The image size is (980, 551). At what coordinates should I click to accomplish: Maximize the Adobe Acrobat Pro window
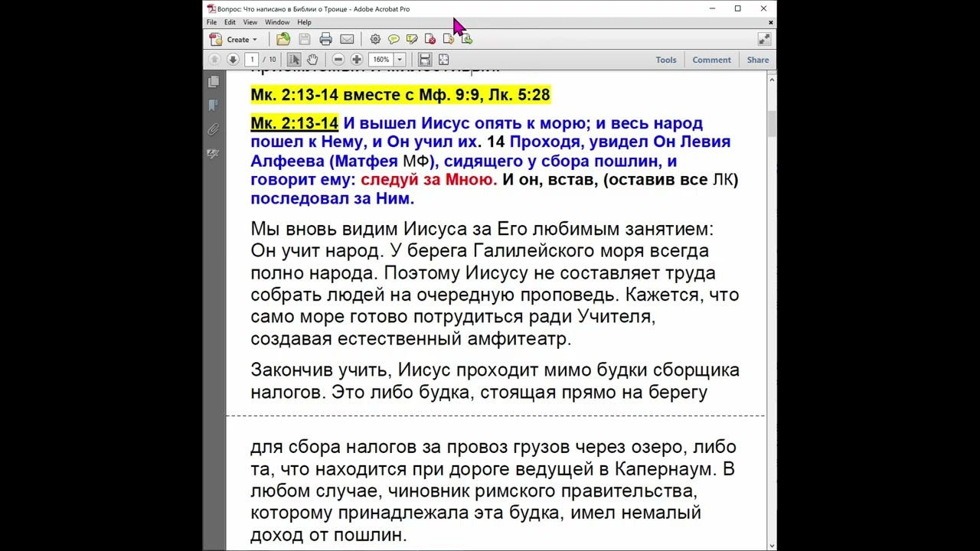[x=737, y=8]
